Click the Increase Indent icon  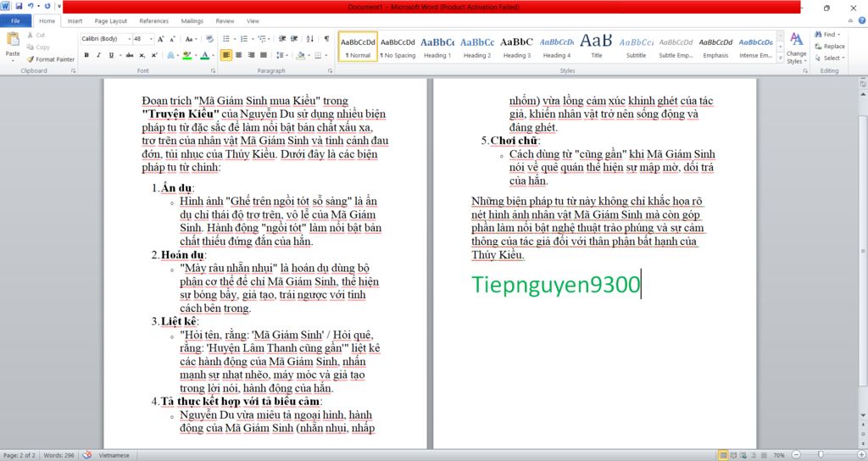tap(294, 39)
